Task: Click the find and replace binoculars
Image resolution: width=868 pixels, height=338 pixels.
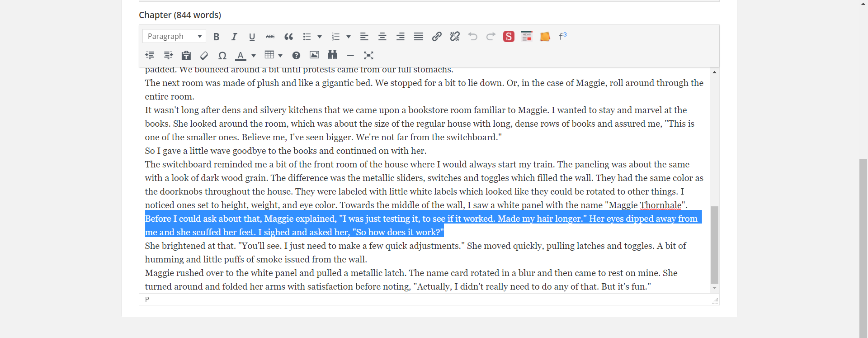Action: point(332,55)
